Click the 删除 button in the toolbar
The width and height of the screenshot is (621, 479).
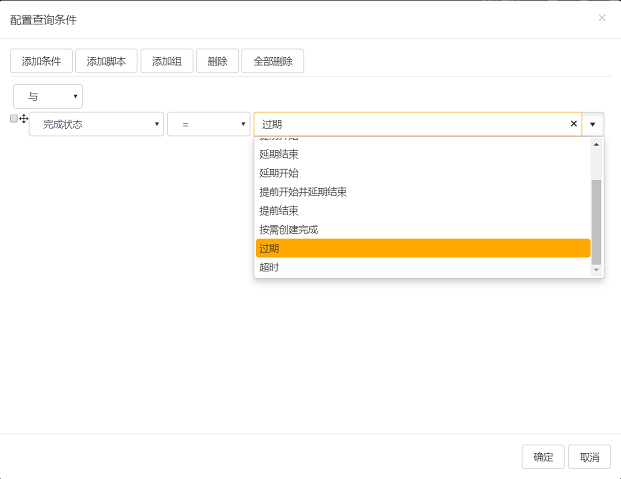click(x=217, y=61)
